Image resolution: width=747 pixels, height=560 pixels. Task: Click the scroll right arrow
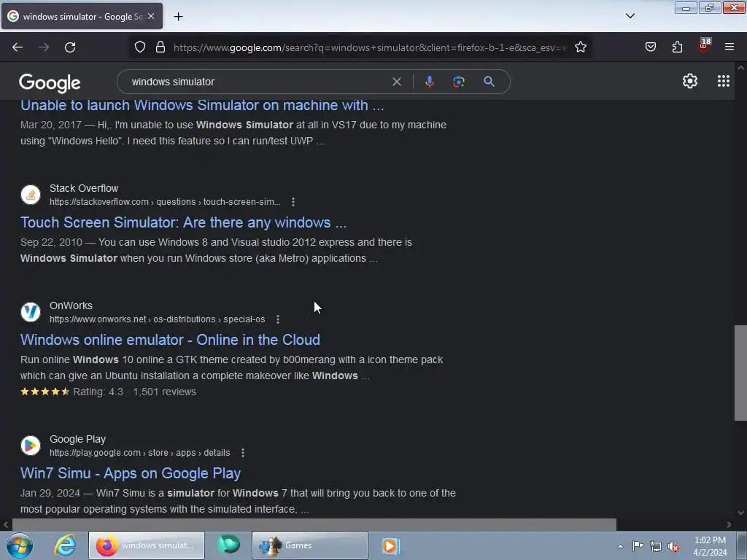729,524
